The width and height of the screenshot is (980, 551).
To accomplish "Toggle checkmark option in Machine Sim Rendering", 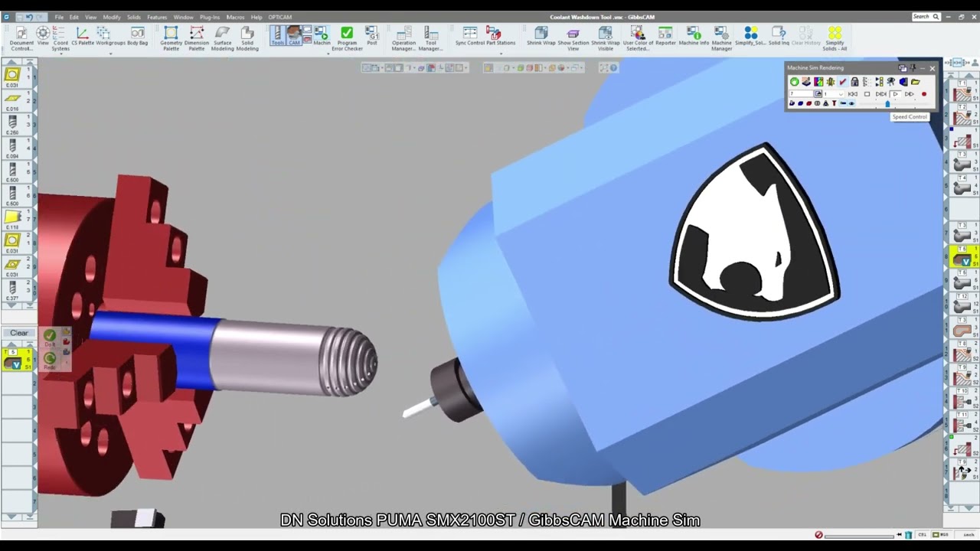I will (x=843, y=82).
